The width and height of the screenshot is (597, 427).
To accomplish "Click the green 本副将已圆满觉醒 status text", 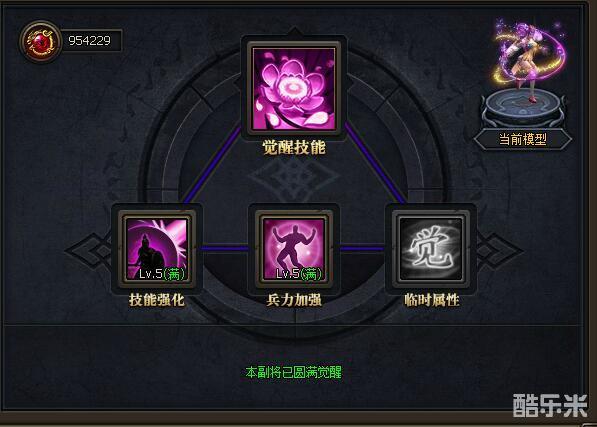I will (294, 372).
